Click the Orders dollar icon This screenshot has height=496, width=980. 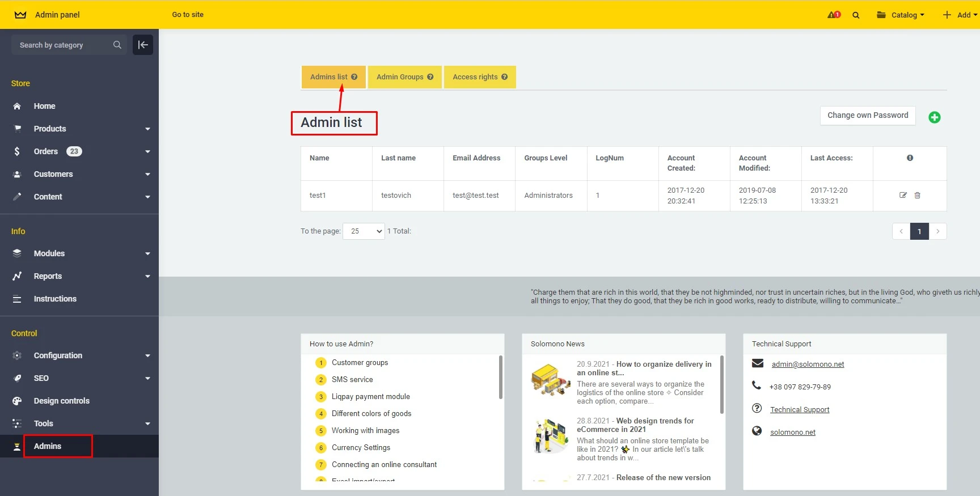click(x=17, y=151)
